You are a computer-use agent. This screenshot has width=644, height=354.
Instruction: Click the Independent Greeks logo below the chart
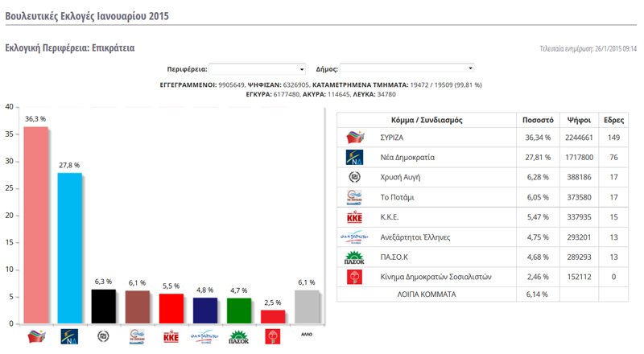tap(204, 336)
